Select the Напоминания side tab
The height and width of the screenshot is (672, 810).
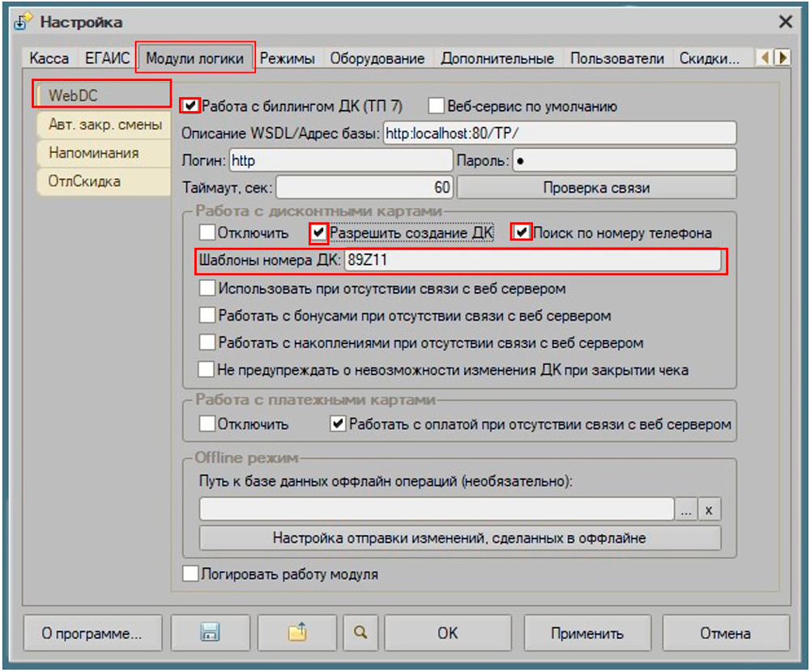[x=93, y=153]
